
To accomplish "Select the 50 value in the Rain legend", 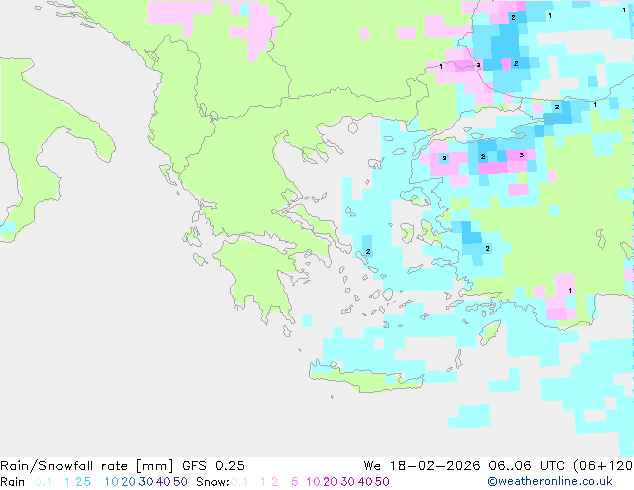I will pyautogui.click(x=180, y=482).
